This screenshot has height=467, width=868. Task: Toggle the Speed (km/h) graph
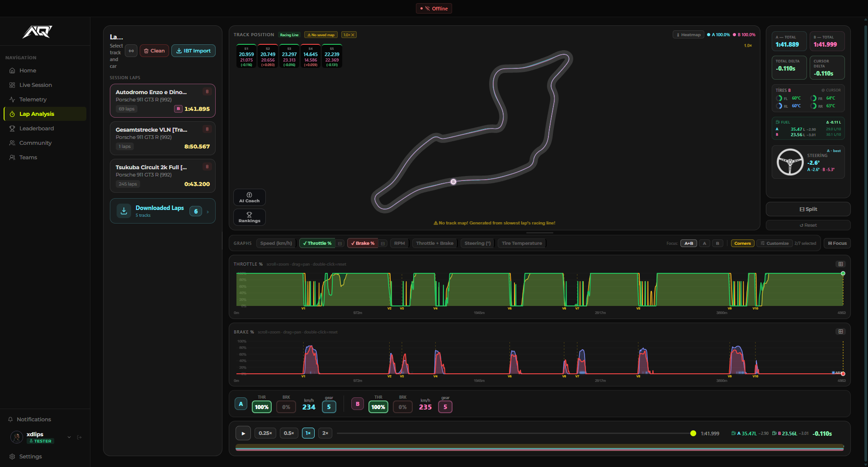point(276,243)
